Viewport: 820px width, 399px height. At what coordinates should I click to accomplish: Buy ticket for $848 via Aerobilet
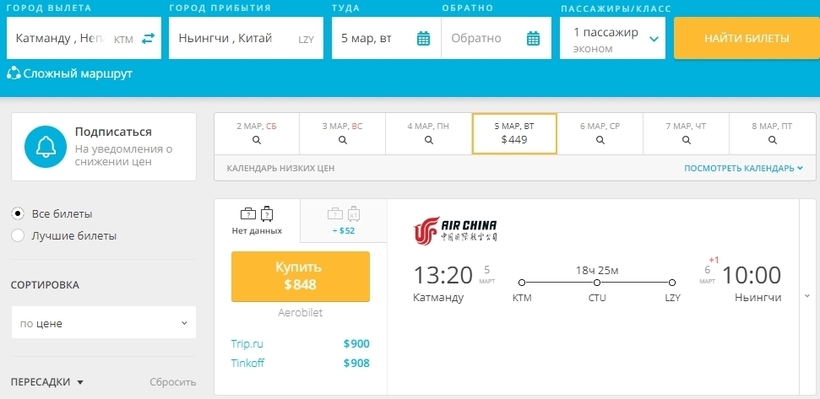pyautogui.click(x=301, y=276)
